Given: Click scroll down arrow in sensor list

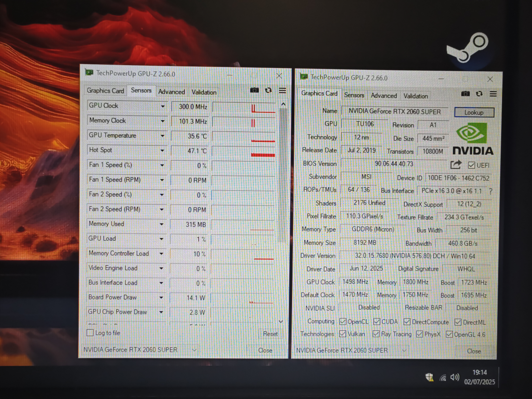Looking at the screenshot, I should coord(280,321).
